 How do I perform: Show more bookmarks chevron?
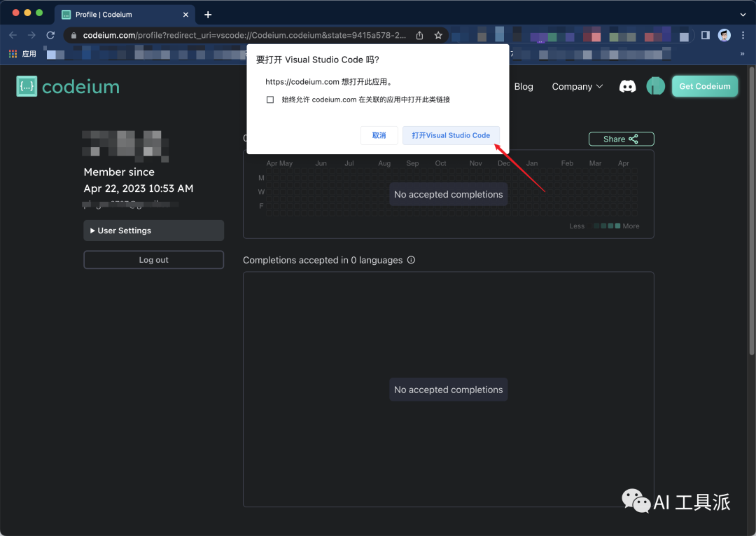[x=743, y=53]
